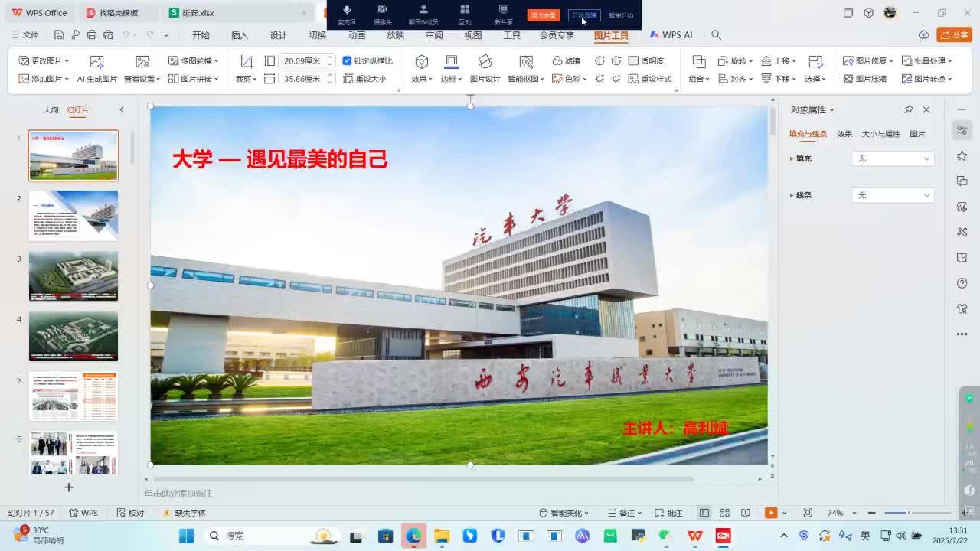980x551 pixels.
Task: Select slide 5 thumbnail
Action: [x=73, y=396]
